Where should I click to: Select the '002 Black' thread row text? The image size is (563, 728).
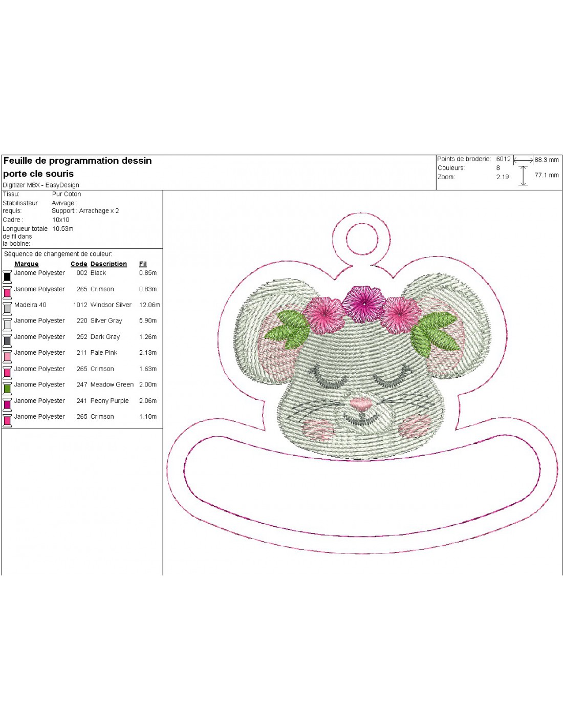[91, 273]
